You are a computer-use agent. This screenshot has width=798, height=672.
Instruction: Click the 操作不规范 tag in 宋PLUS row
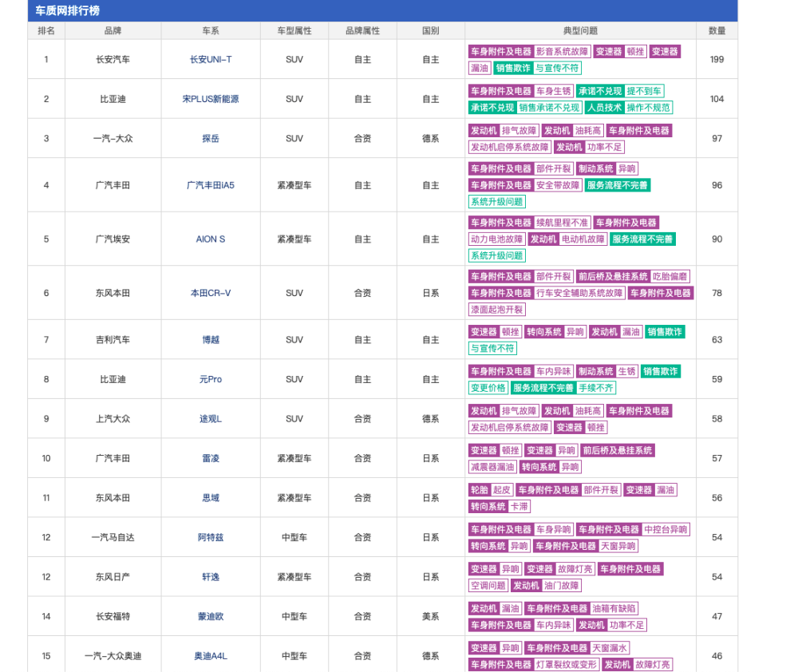pyautogui.click(x=648, y=108)
